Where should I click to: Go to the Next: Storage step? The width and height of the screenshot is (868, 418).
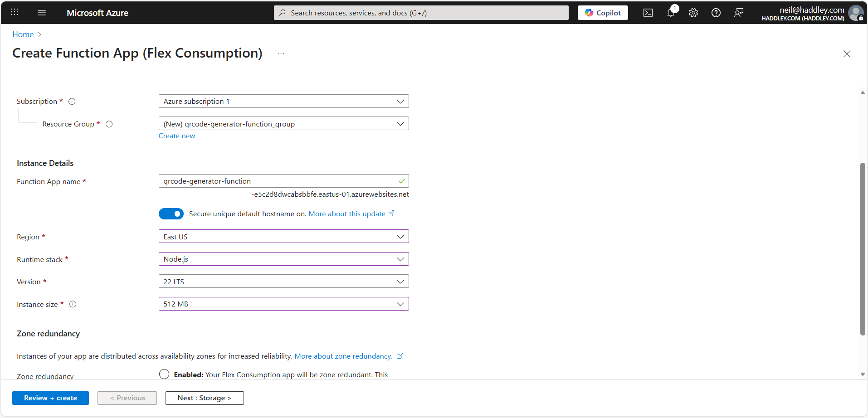205,398
